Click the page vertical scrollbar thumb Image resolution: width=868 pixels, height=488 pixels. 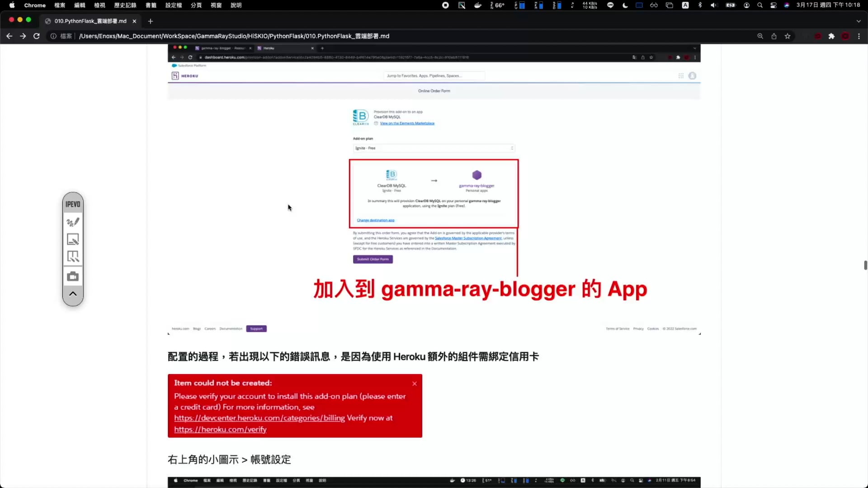click(x=865, y=265)
